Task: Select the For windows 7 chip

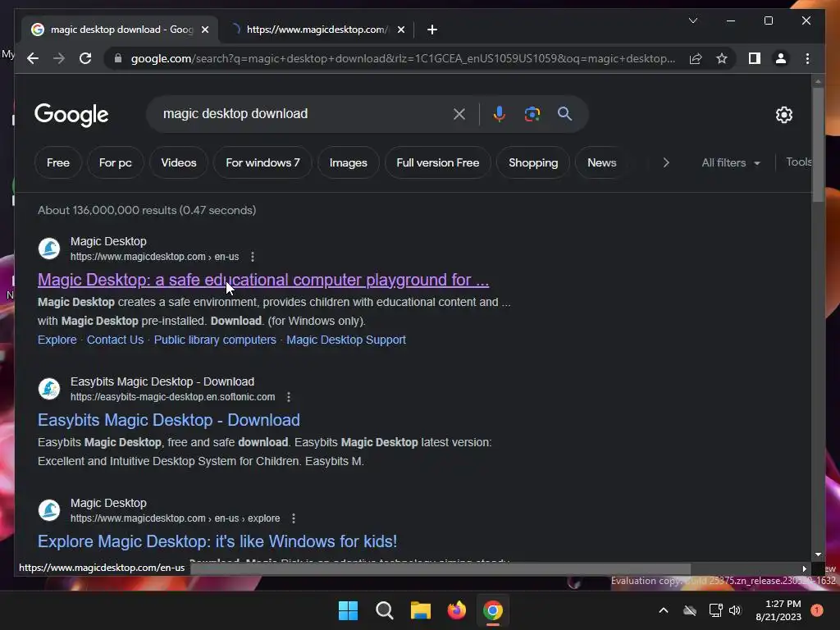Action: 262,162
